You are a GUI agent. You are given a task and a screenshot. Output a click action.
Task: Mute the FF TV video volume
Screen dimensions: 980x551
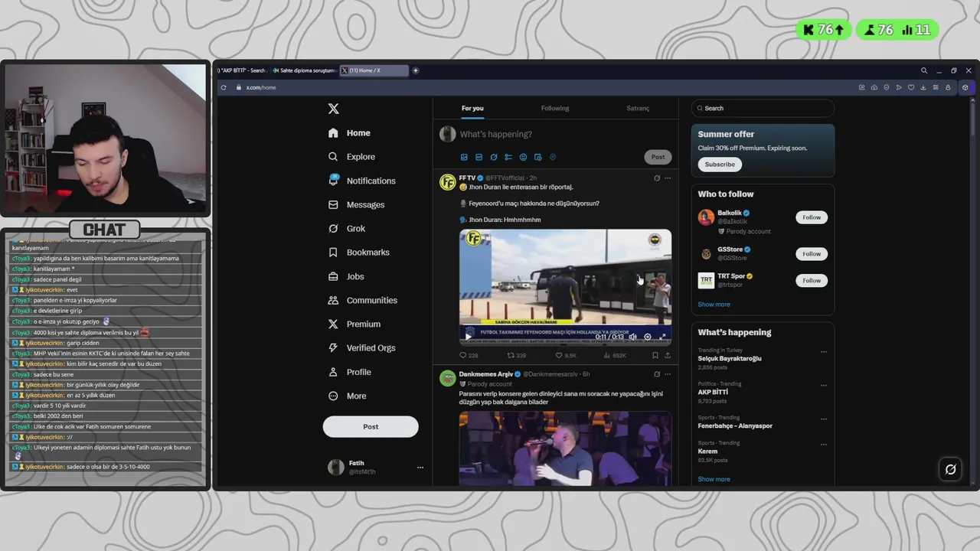[x=632, y=337]
